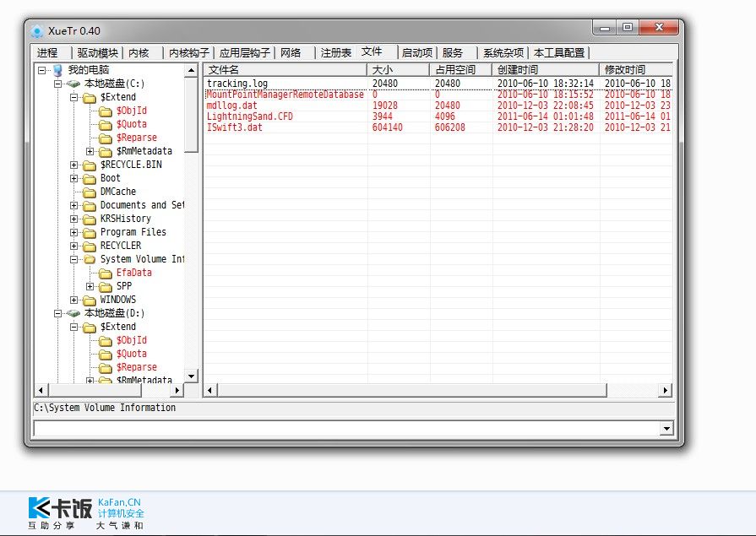Open the 服务 tab
Image resolution: width=756 pixels, height=536 pixels.
click(452, 53)
